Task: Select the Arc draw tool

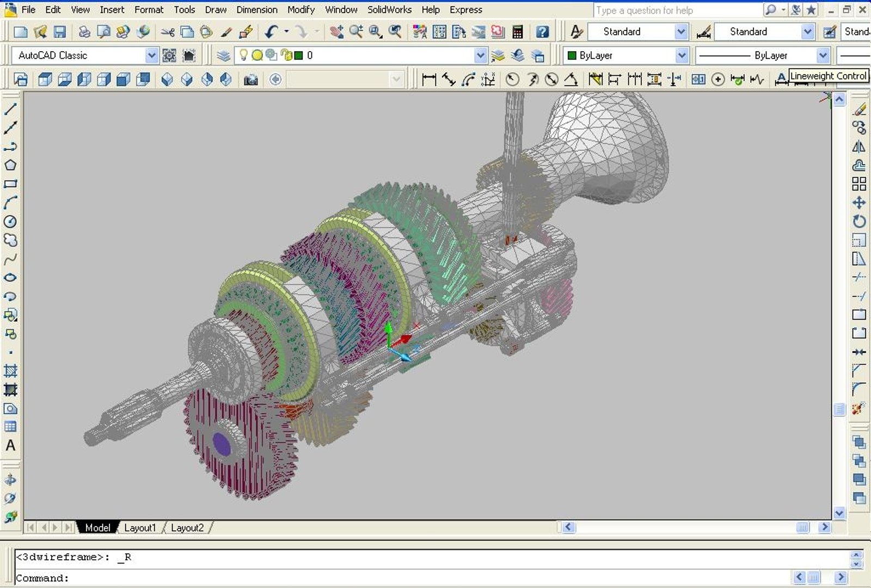Action: coord(10,203)
